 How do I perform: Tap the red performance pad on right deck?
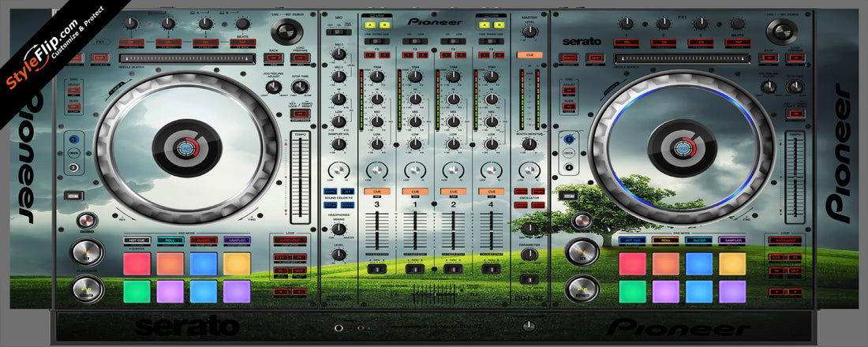tap(632, 264)
